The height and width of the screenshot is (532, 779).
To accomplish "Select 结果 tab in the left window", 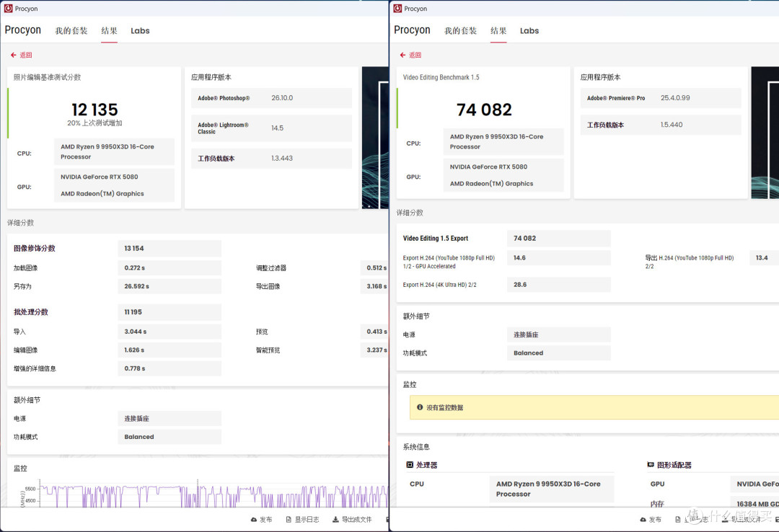I will coord(110,31).
